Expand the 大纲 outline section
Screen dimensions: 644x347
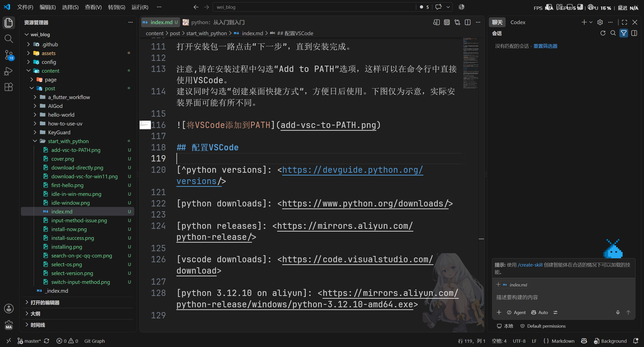(35, 314)
